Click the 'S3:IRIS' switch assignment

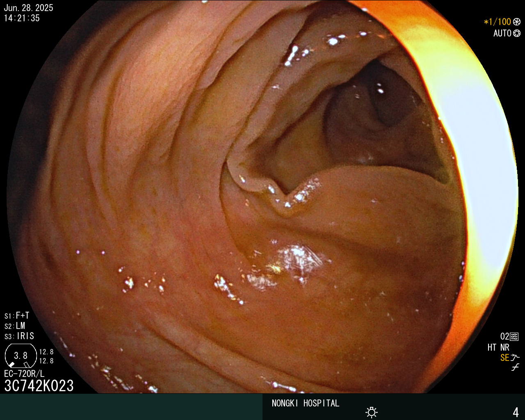coord(19,336)
